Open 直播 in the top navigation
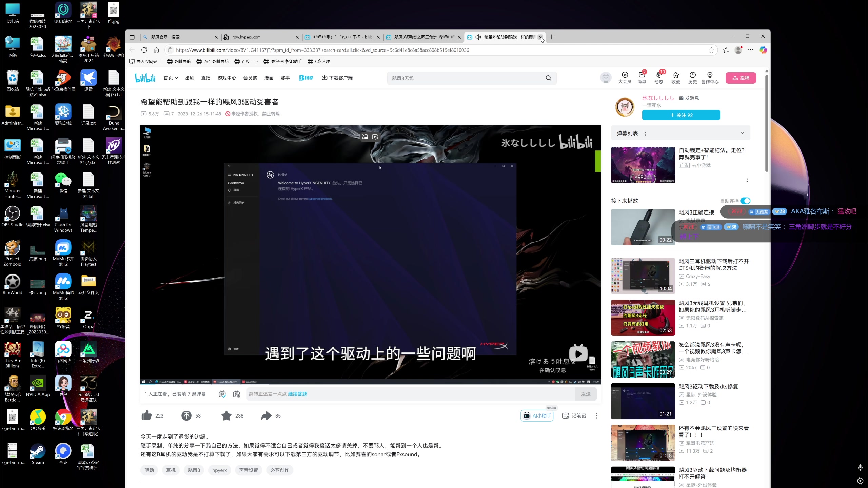 click(x=206, y=78)
